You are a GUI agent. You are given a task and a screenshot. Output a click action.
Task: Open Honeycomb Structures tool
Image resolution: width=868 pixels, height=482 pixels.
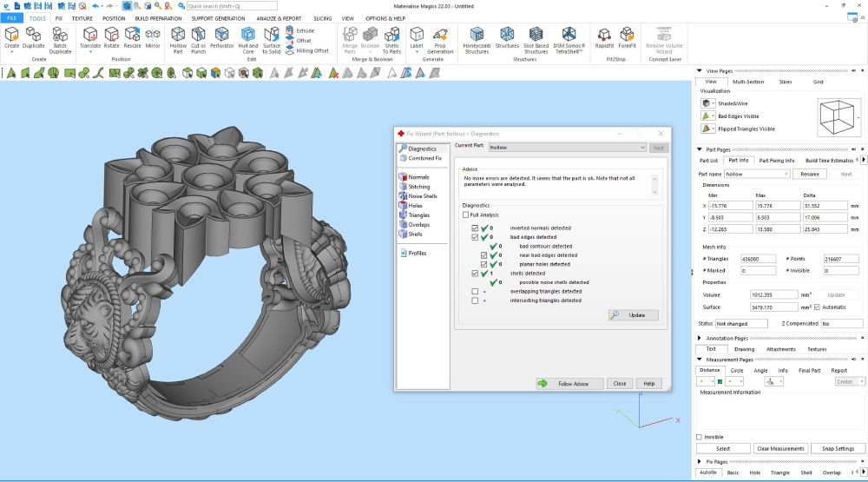click(x=477, y=41)
